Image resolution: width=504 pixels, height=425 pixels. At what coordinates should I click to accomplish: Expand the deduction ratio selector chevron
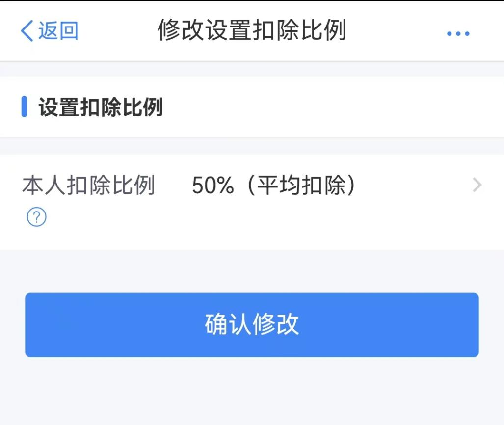477,186
